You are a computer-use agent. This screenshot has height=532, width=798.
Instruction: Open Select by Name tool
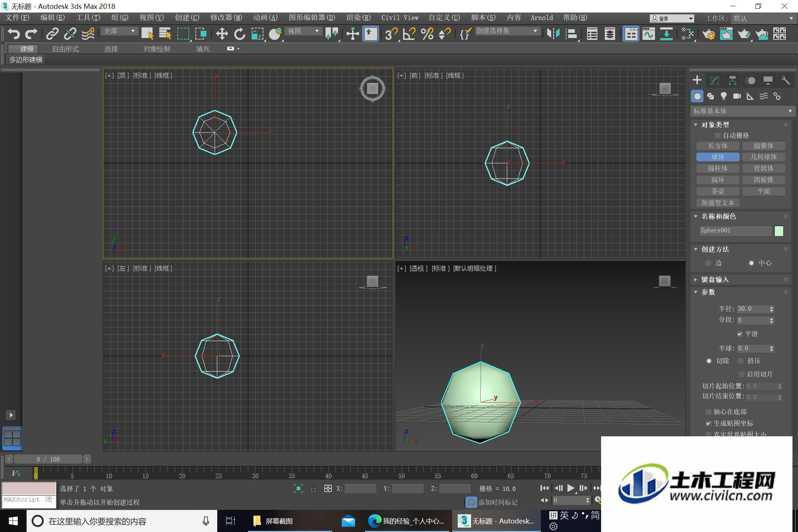(165, 34)
